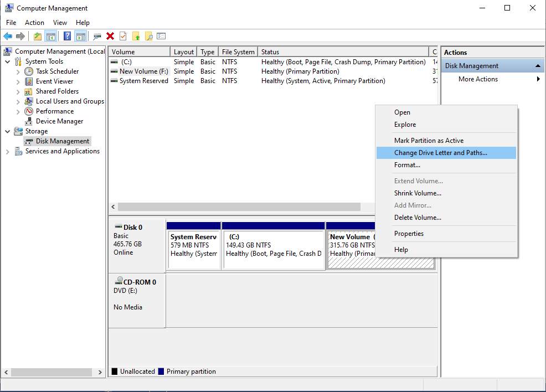Collapse the Disk Management actions section

[538, 66]
